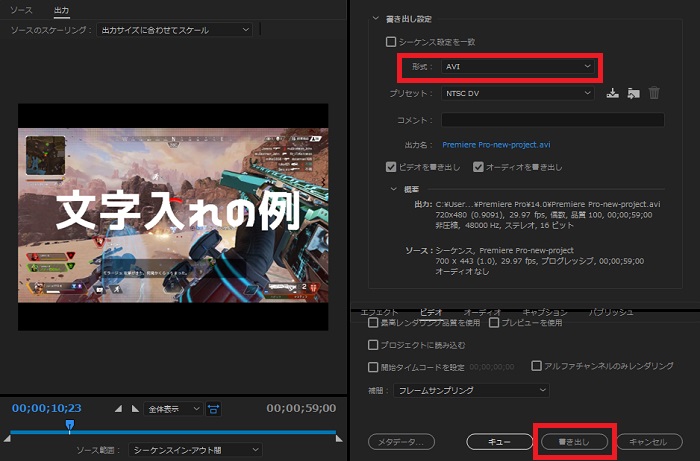Image resolution: width=700 pixels, height=461 pixels.
Task: Open the パブリッシュ tab
Action: (x=611, y=312)
